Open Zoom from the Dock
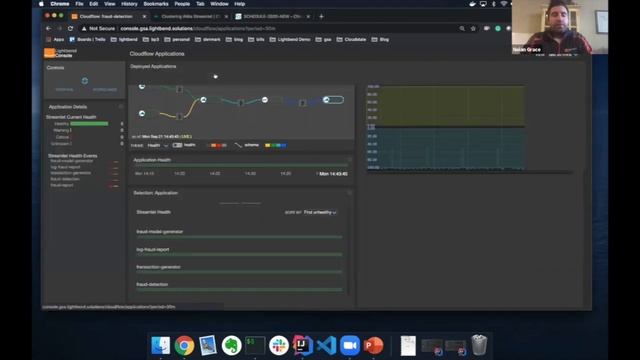 point(350,345)
